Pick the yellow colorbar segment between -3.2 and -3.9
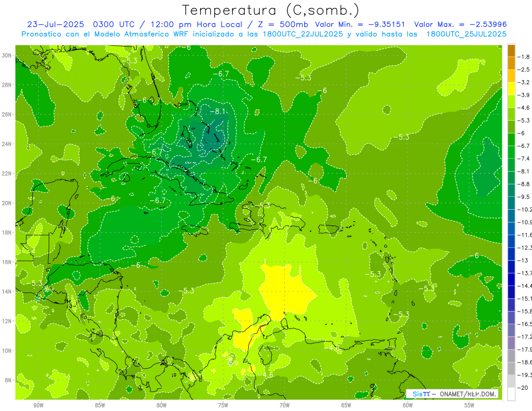This screenshot has width=532, height=411. [511, 89]
